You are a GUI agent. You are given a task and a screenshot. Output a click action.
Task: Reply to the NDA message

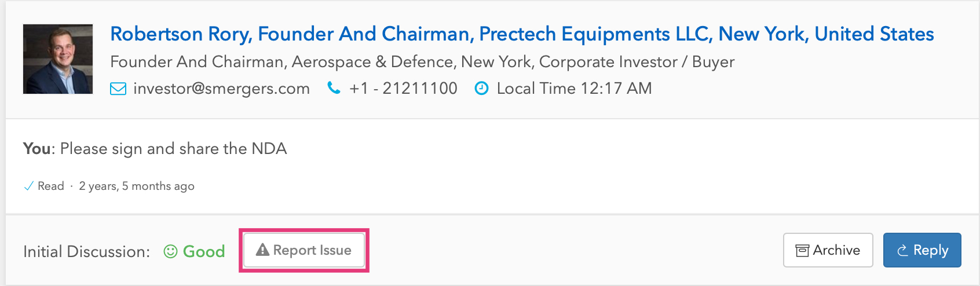[x=930, y=250]
